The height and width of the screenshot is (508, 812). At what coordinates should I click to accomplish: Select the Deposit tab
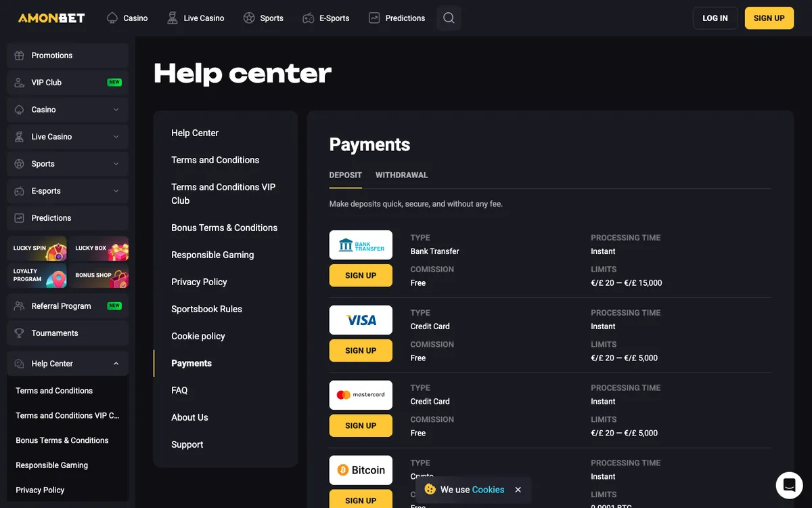click(346, 175)
